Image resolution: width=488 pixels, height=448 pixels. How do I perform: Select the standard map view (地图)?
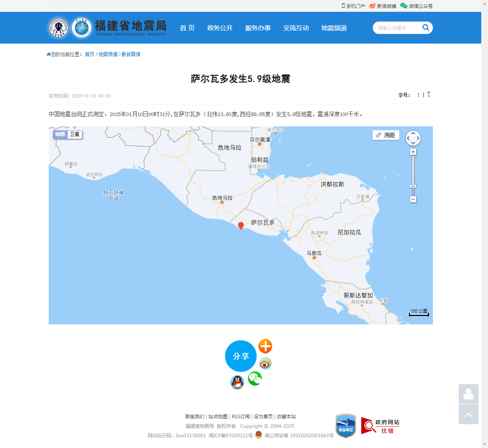tap(60, 134)
